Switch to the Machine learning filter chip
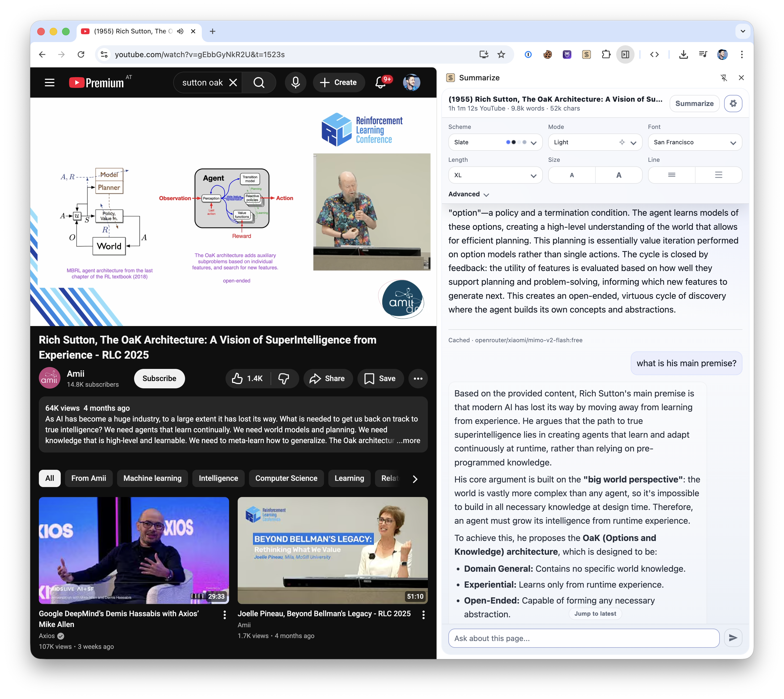This screenshot has width=784, height=699. pyautogui.click(x=152, y=478)
